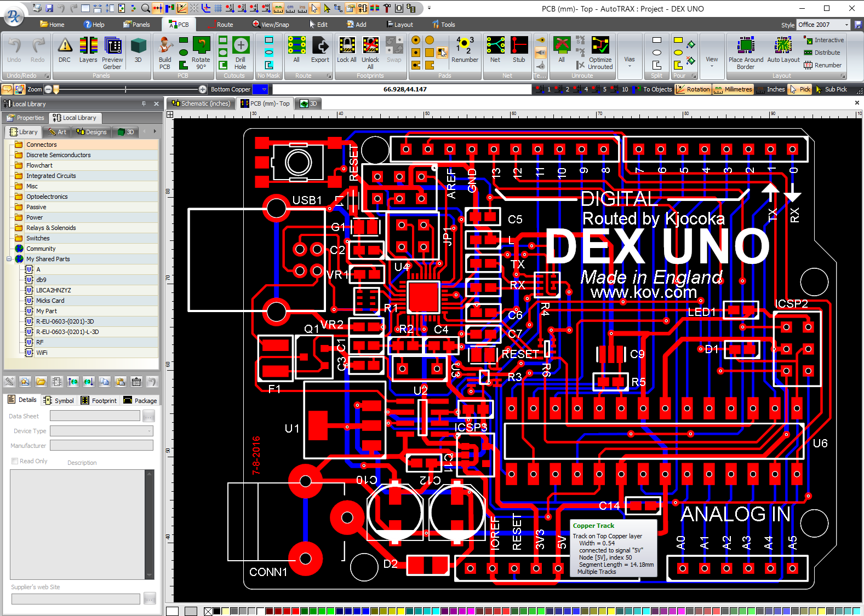Unroute All tracks

(562, 50)
